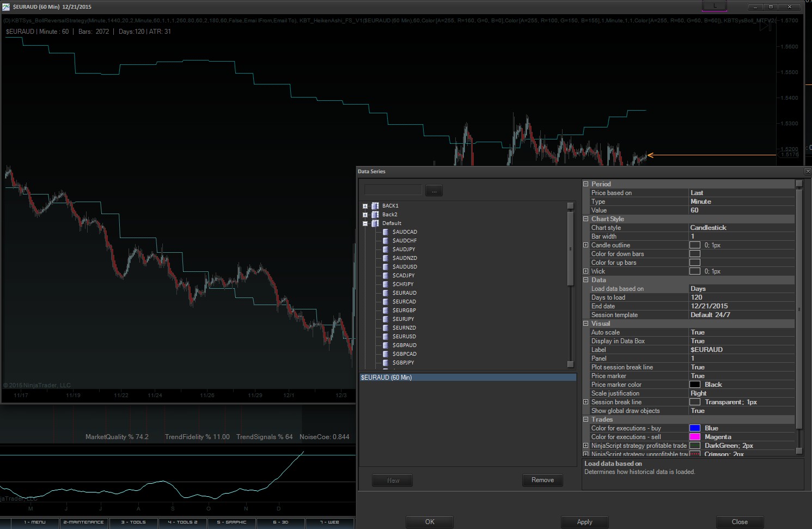
Task: Toggle Plot session break line value
Action: point(697,367)
